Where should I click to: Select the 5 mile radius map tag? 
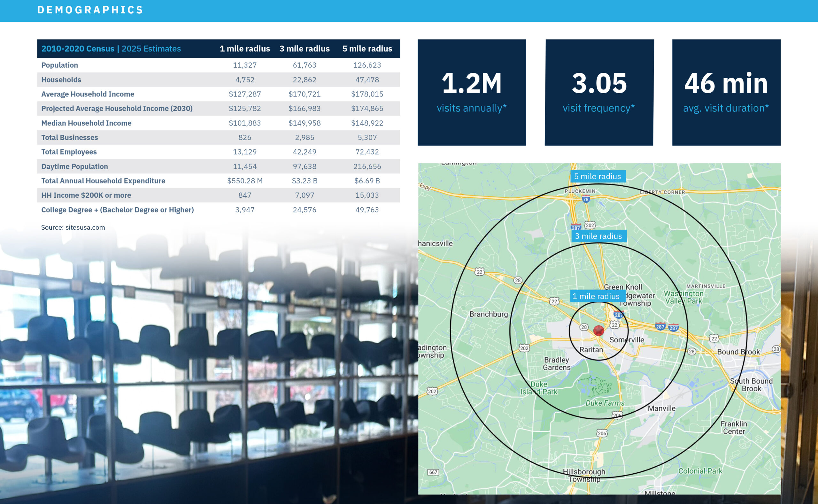point(598,176)
